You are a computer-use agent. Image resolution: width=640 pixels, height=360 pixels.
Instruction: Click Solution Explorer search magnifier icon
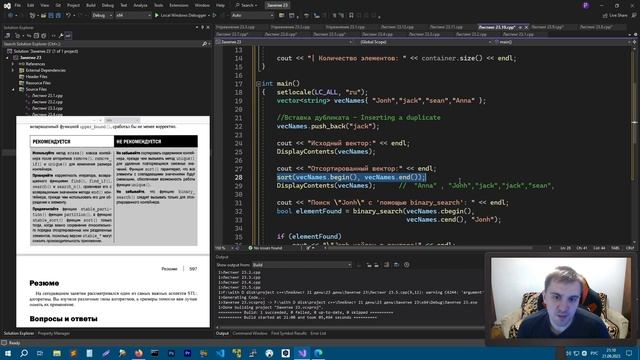[x=204, y=44]
